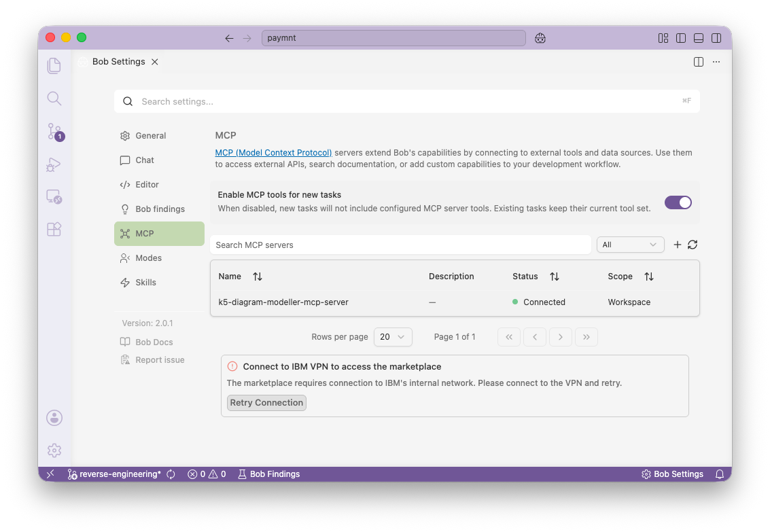
Task: Sort the table by Name
Action: [x=258, y=277]
